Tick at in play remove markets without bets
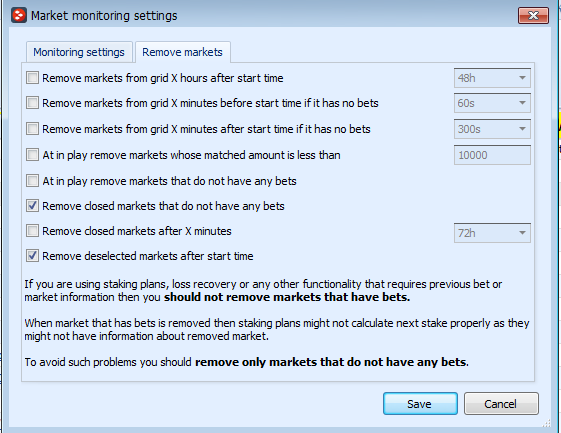Screen dimensions: 561x433 pos(33,181)
